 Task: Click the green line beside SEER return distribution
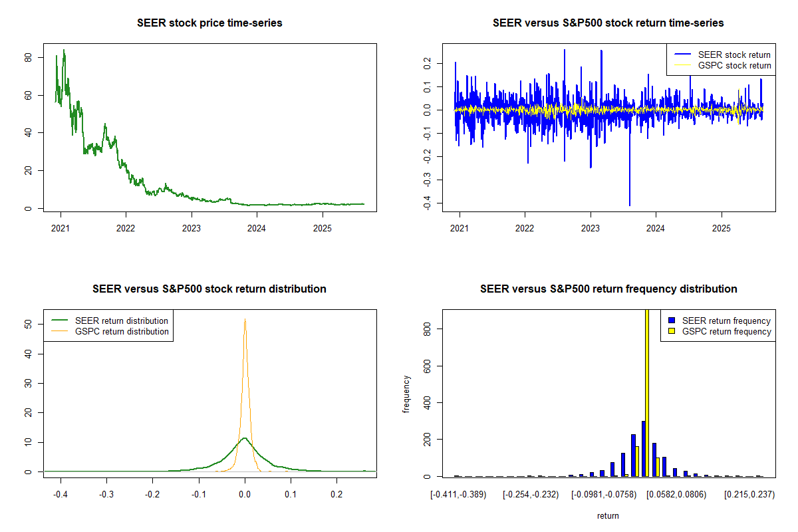pos(60,321)
